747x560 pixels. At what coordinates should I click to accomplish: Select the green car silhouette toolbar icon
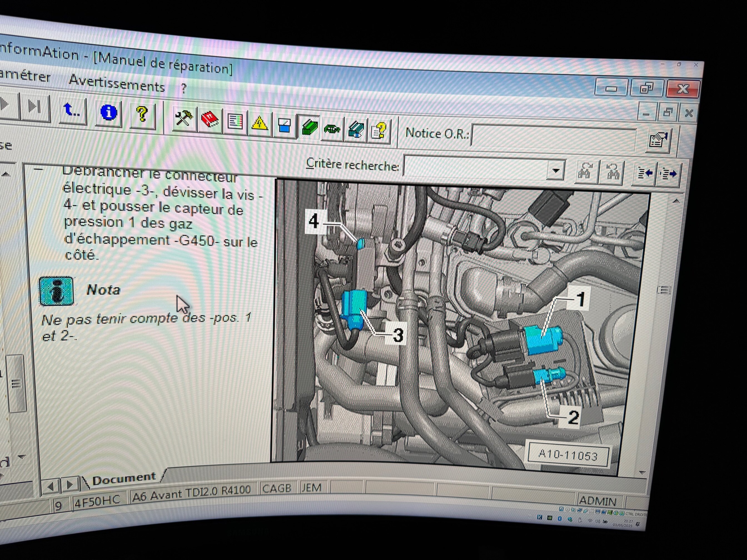pos(332,129)
